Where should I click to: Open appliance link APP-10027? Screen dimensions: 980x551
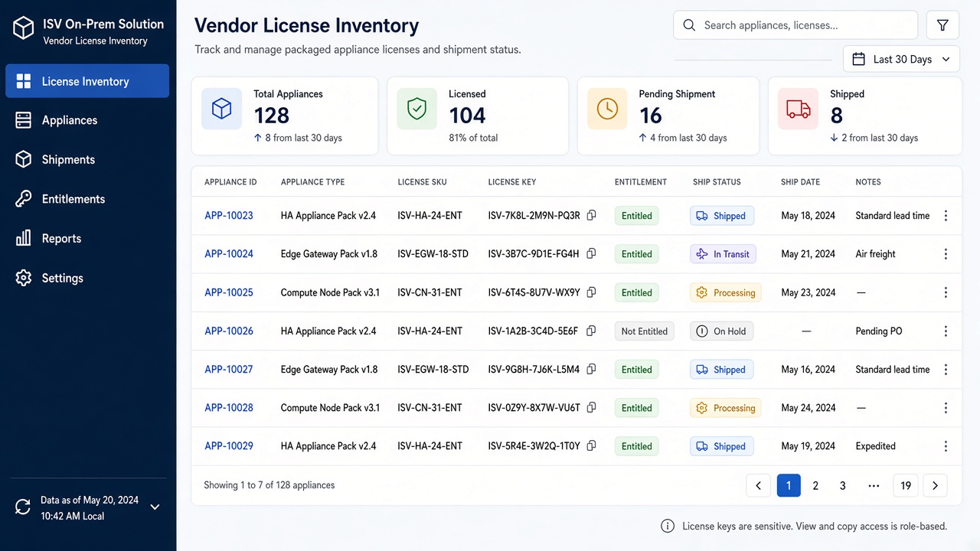click(229, 370)
